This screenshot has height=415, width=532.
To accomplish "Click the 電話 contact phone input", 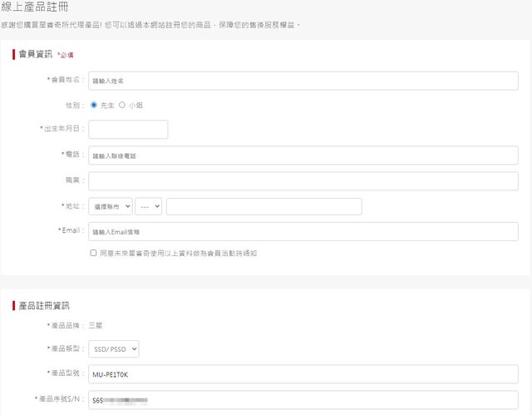I will 303,156.
